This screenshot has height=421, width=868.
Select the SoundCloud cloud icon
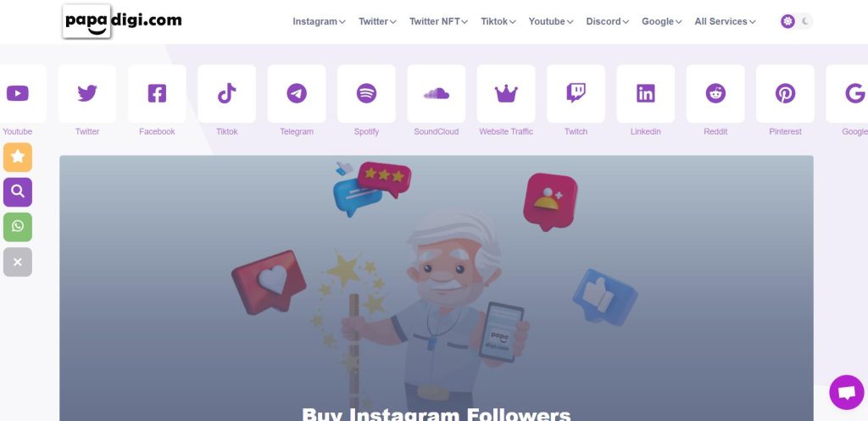[x=437, y=93]
